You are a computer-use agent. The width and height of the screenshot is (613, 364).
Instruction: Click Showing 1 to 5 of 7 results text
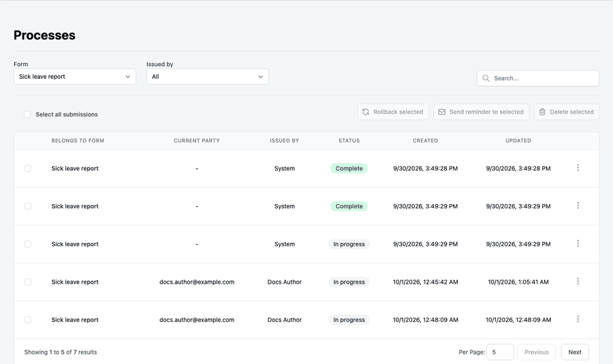tap(61, 352)
